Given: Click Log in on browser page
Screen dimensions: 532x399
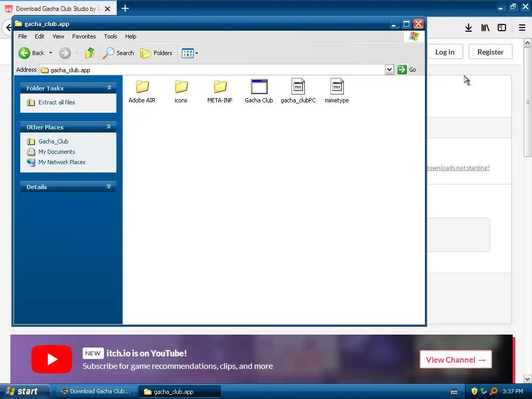Looking at the screenshot, I should pos(445,52).
